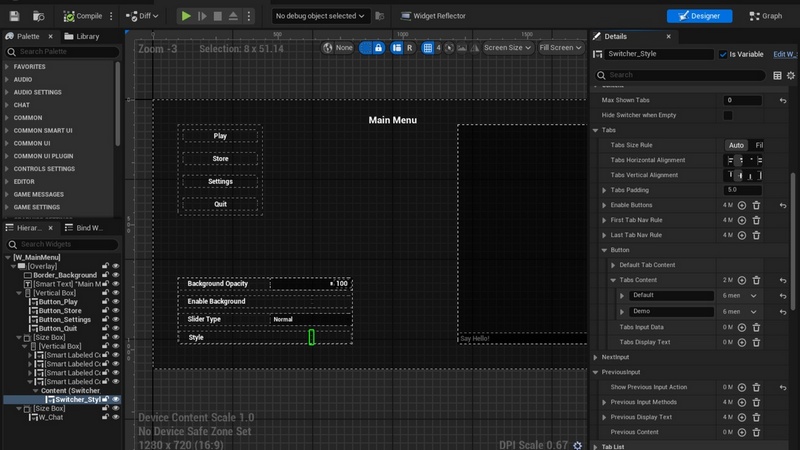
Task: Toggle the Is Variable checkbox
Action: point(724,54)
